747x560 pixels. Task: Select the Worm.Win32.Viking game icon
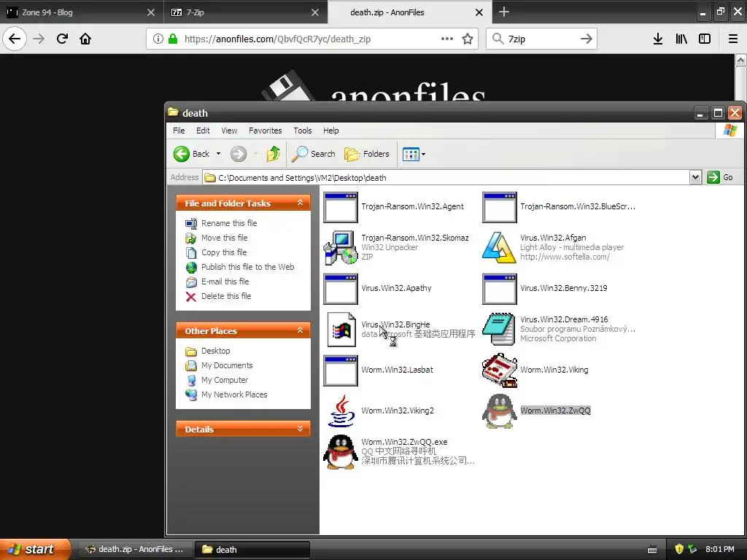pos(499,370)
